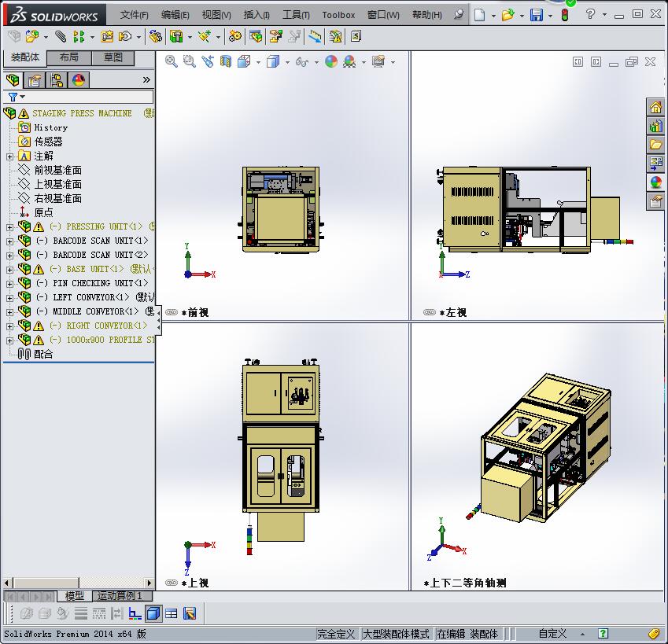Toggle link view in the 上视 viewport
Screen dimensions: 668x644
point(172,583)
